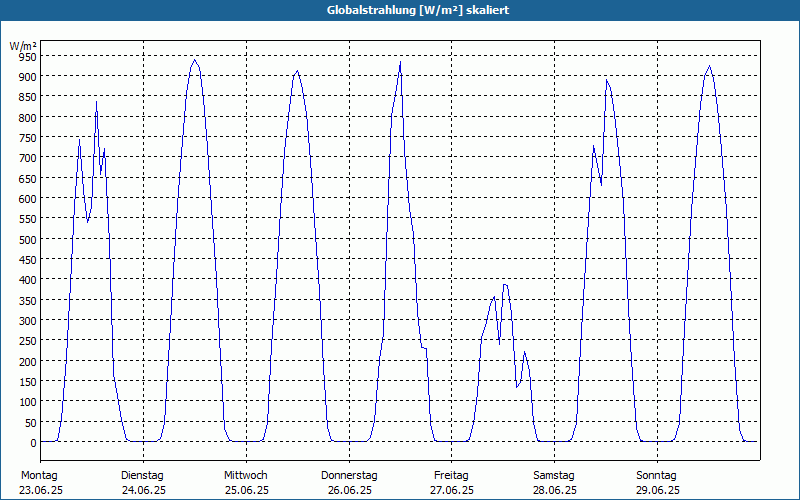This screenshot has height=500, width=800.
Task: Select the 550 y-axis value
Action: (28, 219)
